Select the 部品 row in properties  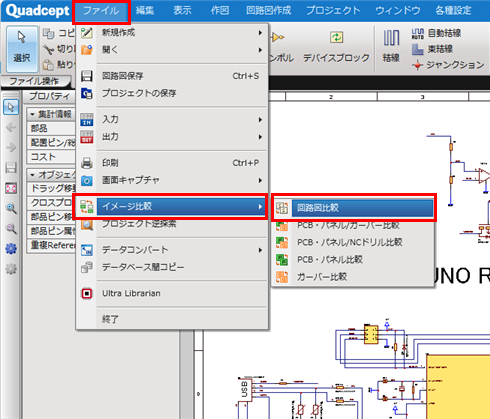point(51,128)
